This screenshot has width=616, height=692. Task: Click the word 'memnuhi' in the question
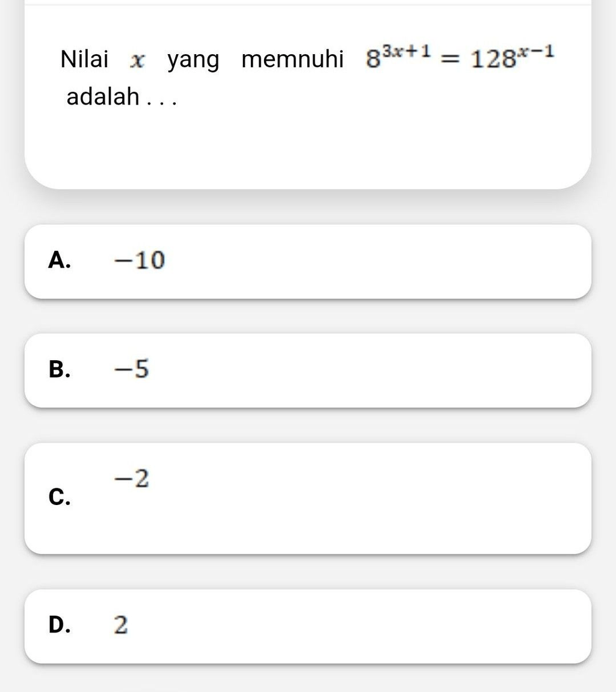pyautogui.click(x=293, y=59)
